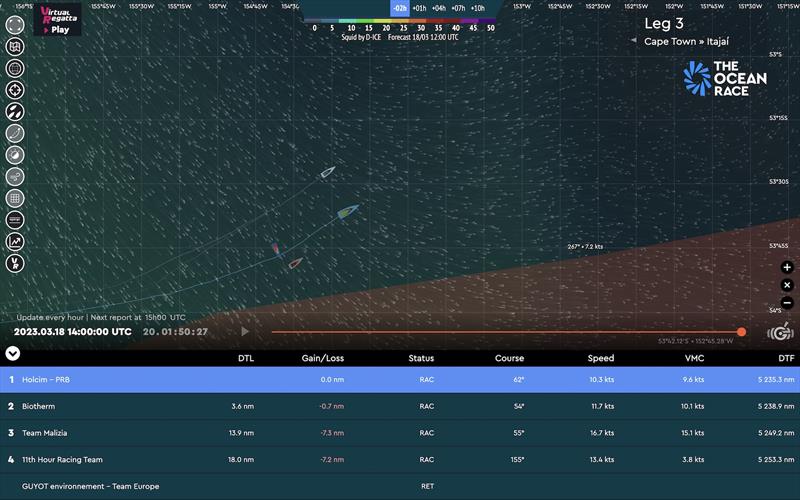Click Team Malizia's -7.3 nm Gain/Loss

(332, 433)
